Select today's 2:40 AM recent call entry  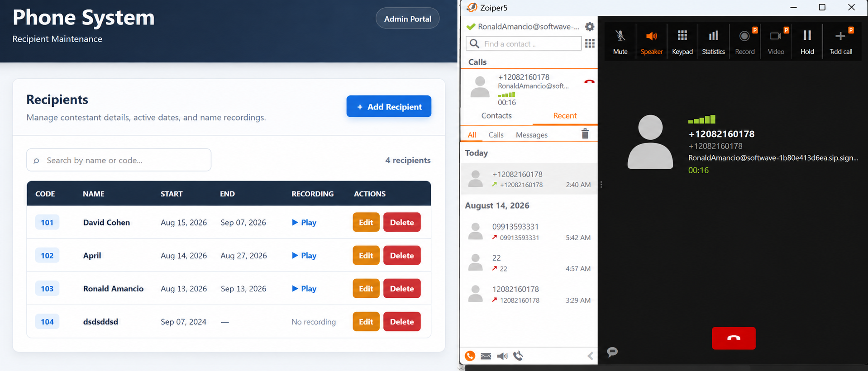[529, 179]
